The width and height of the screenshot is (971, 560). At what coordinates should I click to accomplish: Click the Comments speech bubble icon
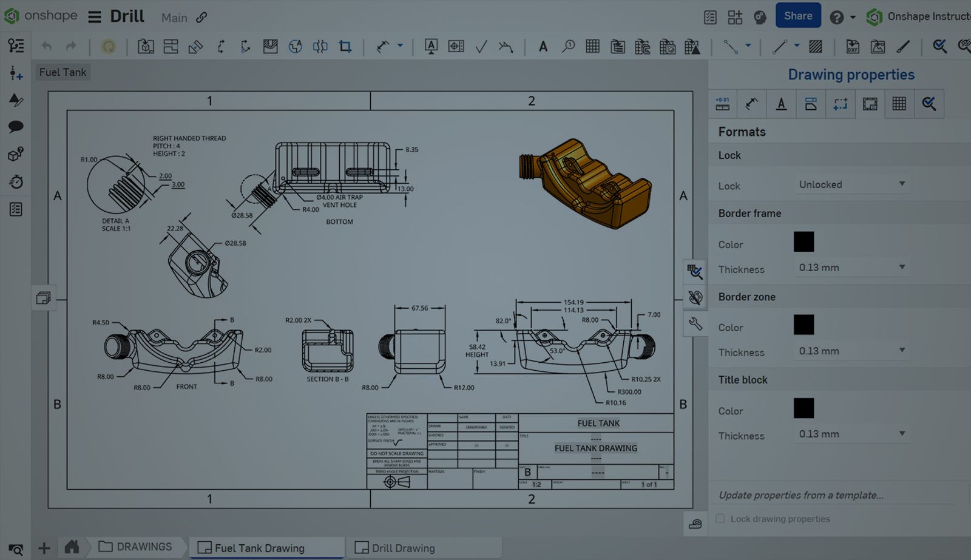16,127
